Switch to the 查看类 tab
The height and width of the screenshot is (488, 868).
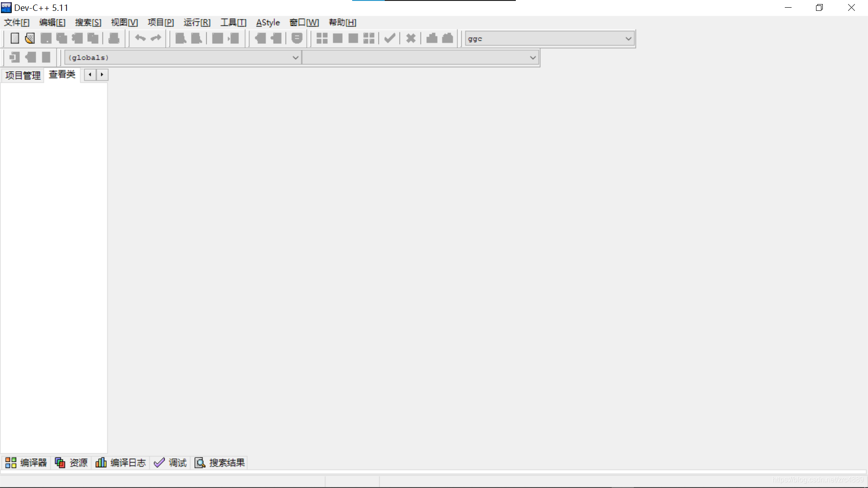(62, 75)
